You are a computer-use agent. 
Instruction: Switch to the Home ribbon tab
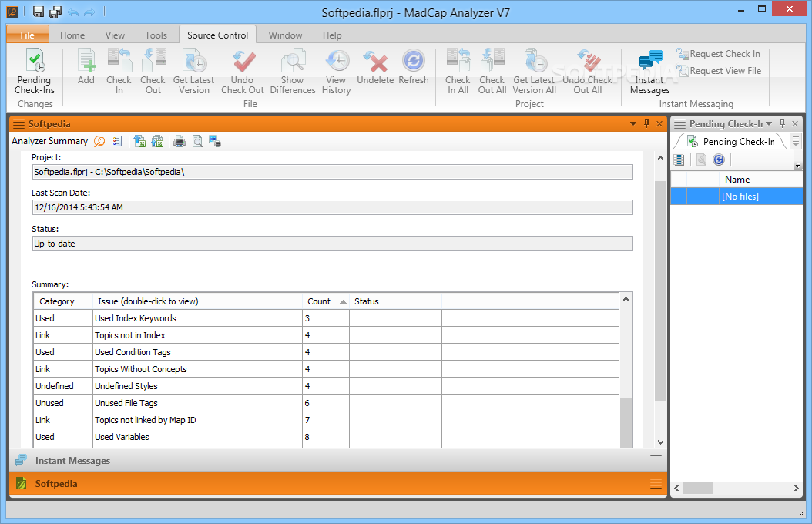pos(72,35)
